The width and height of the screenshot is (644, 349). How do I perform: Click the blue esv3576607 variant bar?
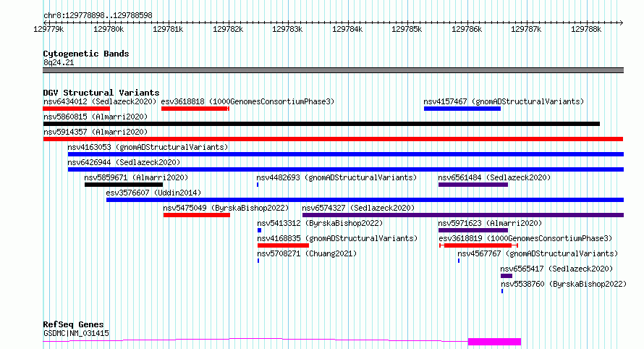pos(365,200)
